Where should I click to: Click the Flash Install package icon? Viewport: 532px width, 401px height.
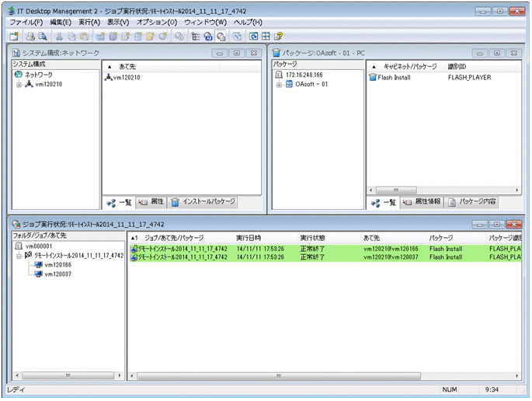coord(372,78)
